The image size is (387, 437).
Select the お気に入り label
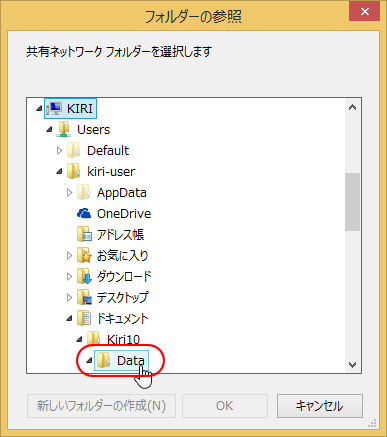pos(122,255)
